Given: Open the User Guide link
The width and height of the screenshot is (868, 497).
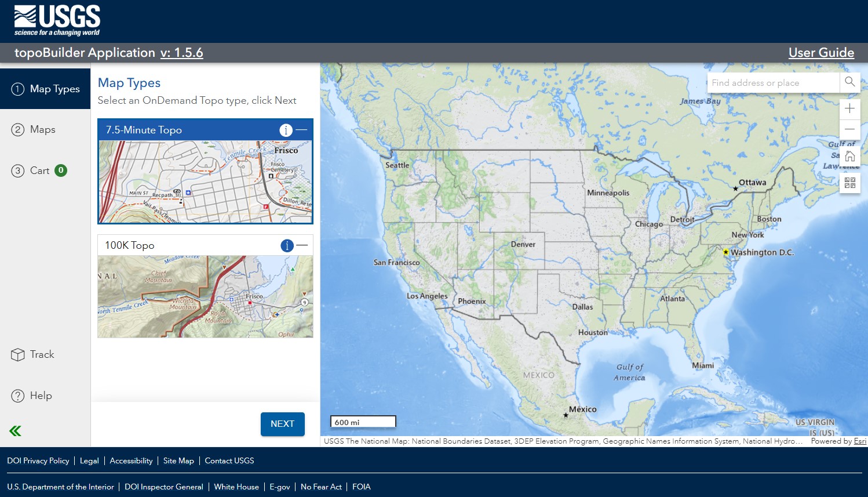Looking at the screenshot, I should pos(821,53).
